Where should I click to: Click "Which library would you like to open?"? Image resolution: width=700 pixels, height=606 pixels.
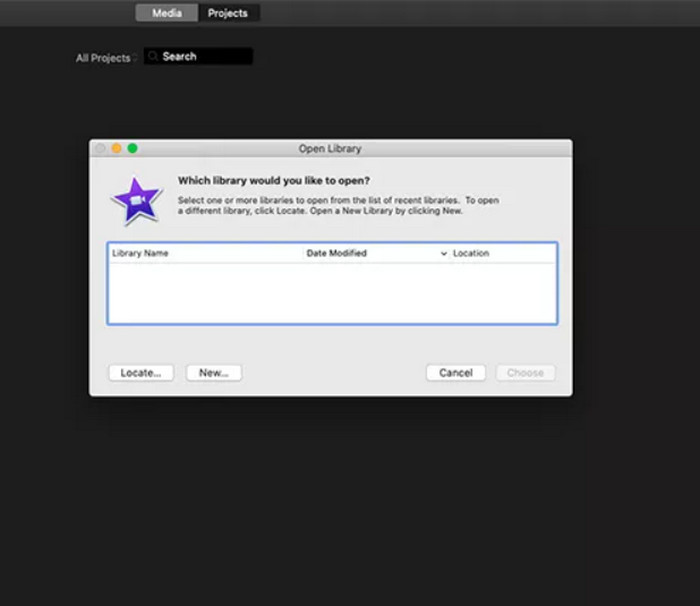coord(274,181)
